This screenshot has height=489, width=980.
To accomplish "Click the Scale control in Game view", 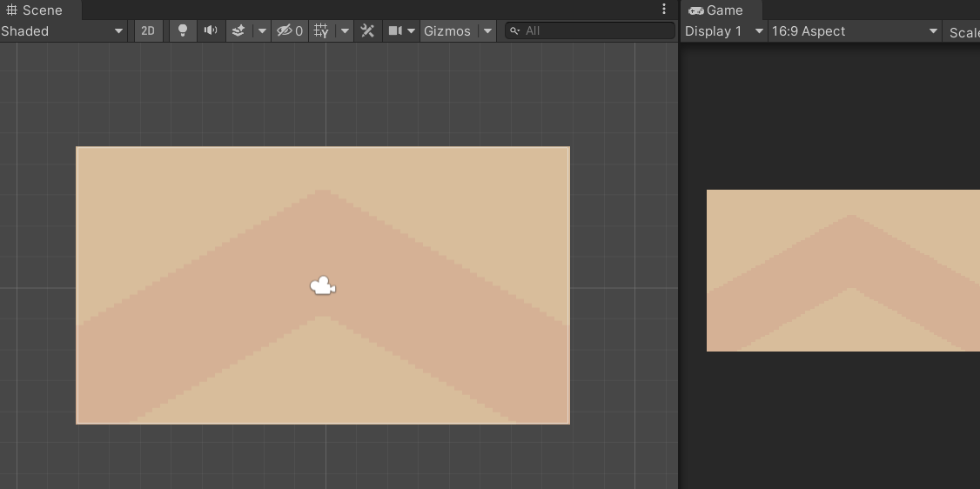I will tap(963, 32).
